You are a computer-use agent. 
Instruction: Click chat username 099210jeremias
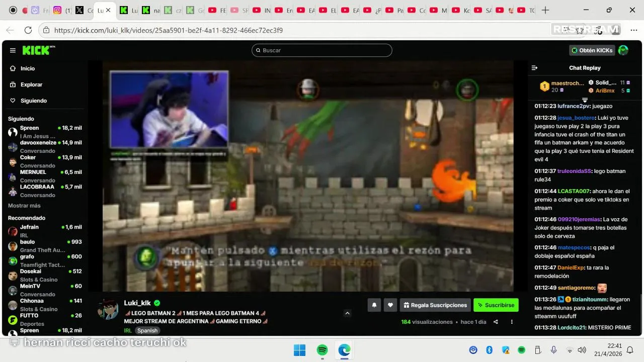pyautogui.click(x=579, y=219)
